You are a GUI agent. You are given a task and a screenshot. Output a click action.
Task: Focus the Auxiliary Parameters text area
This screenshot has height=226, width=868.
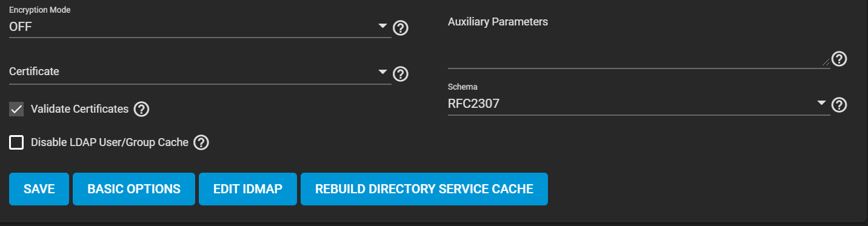click(639, 55)
